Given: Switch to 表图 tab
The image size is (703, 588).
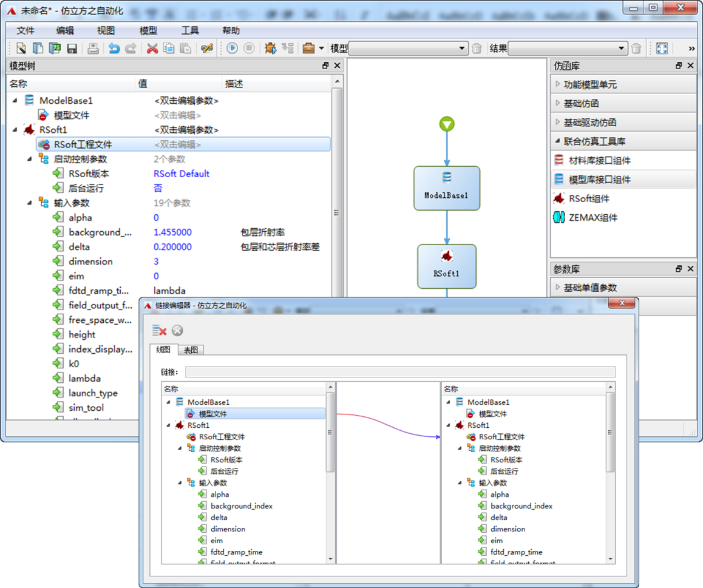Looking at the screenshot, I should [x=191, y=350].
